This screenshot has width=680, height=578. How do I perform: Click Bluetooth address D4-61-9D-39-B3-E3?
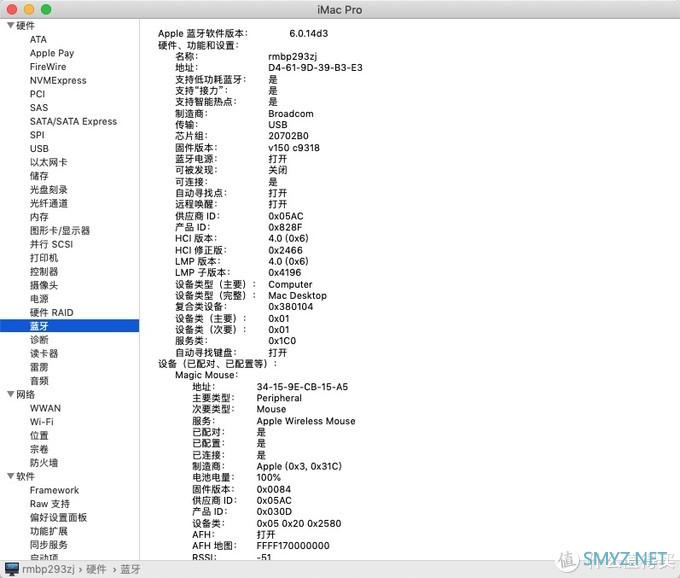(x=315, y=68)
